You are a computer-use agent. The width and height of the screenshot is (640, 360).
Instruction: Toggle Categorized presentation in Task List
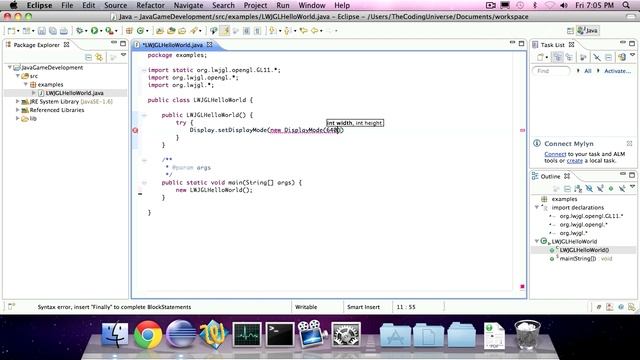tap(558, 57)
